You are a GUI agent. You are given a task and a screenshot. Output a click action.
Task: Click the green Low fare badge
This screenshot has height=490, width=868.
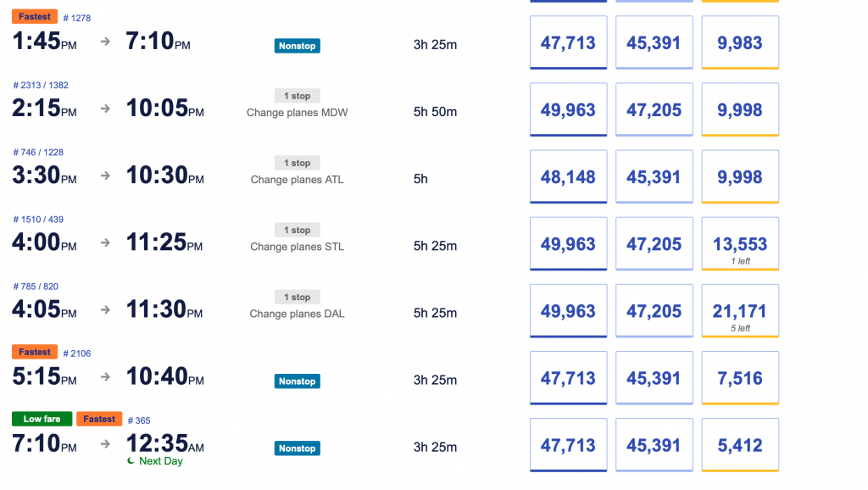pyautogui.click(x=42, y=419)
